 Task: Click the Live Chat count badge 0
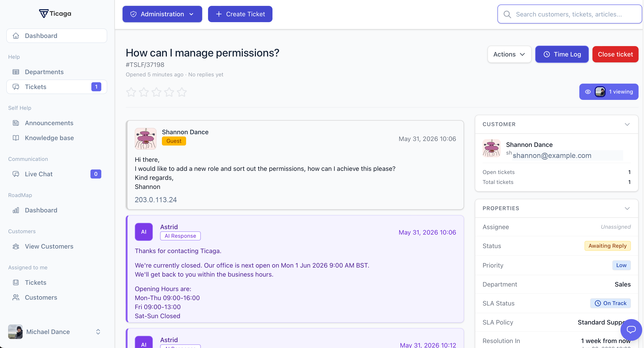coord(96,174)
